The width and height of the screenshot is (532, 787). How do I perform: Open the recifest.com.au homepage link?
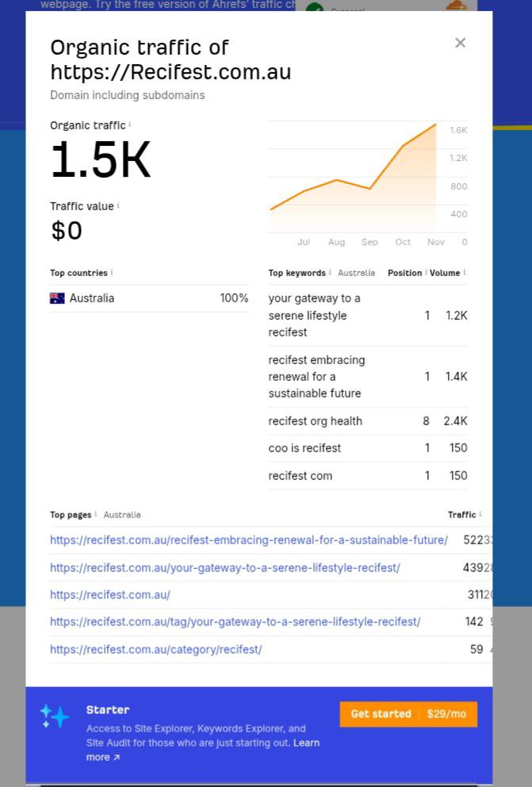click(x=109, y=594)
